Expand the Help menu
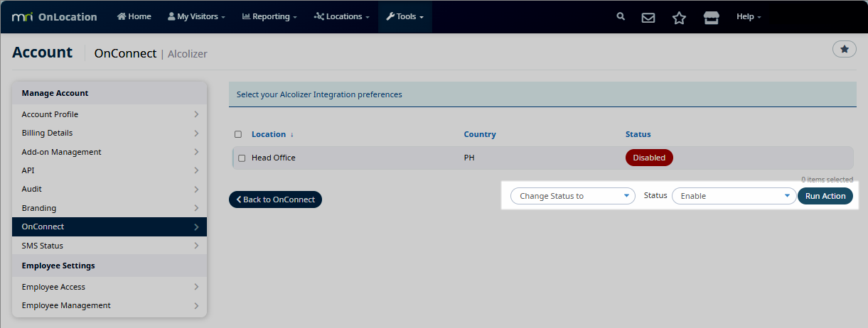 tap(749, 16)
